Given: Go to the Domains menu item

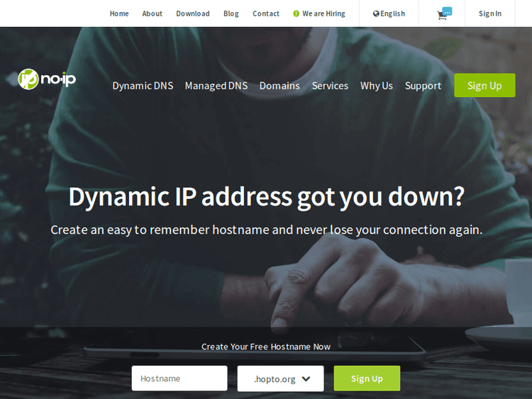Looking at the screenshot, I should pyautogui.click(x=279, y=86).
